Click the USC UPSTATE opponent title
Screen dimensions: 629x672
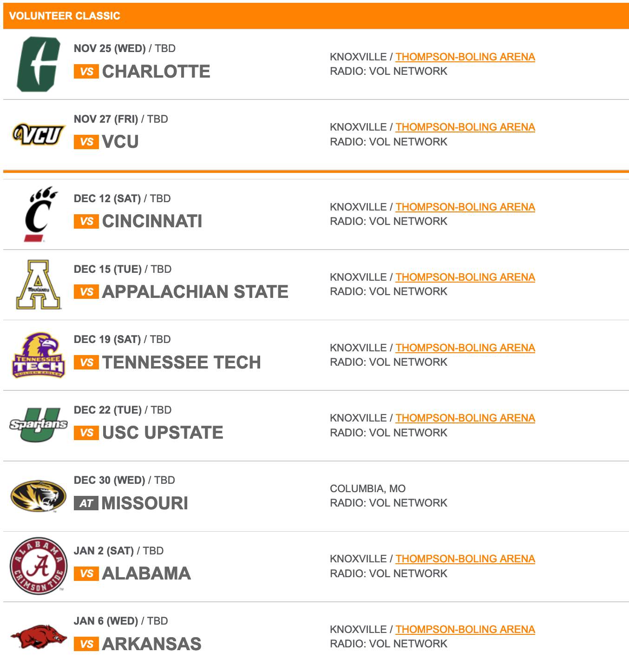pyautogui.click(x=163, y=433)
